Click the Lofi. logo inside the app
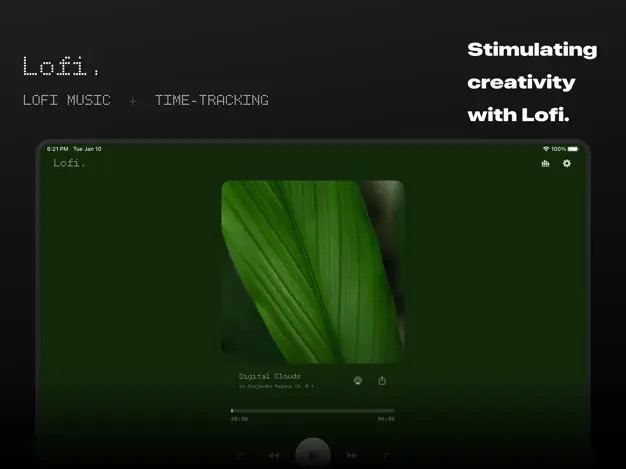626x469 pixels. click(69, 163)
